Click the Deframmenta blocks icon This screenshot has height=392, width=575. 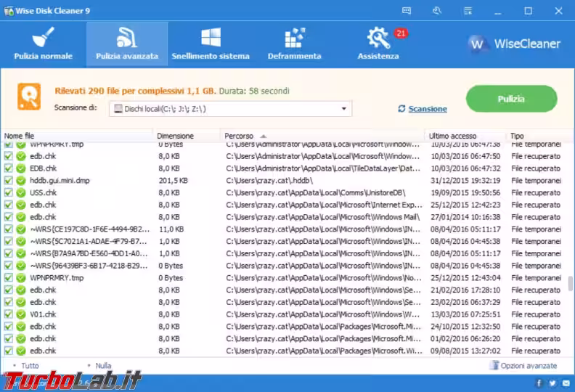pos(295,38)
